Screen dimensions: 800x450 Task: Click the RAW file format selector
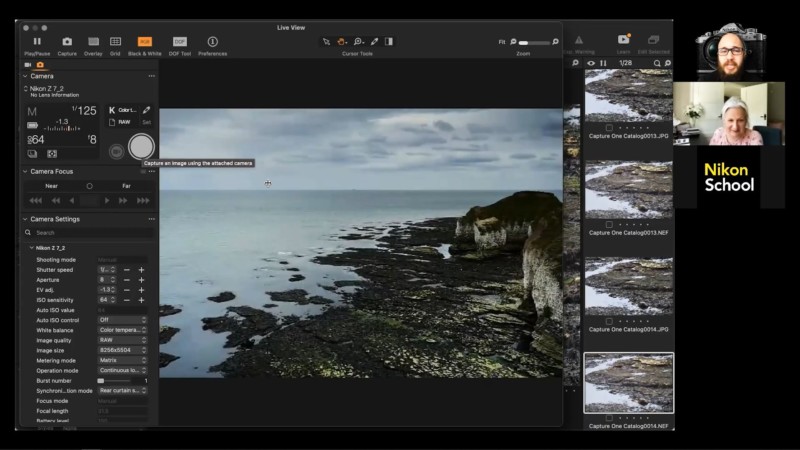click(x=121, y=122)
